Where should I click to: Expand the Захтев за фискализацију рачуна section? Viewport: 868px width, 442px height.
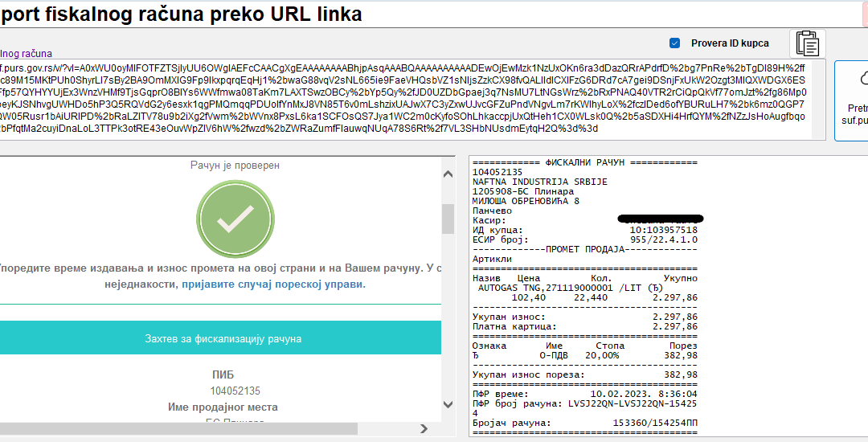pos(223,338)
